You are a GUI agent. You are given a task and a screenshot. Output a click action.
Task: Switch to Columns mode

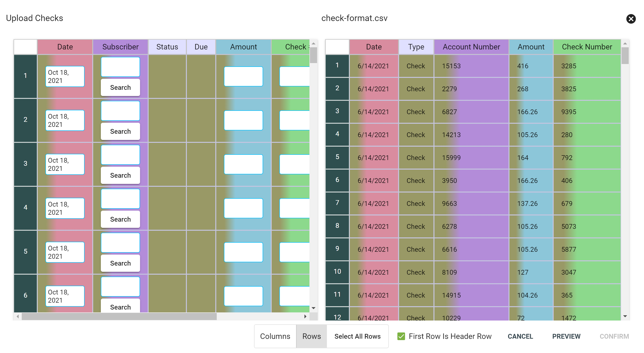pyautogui.click(x=275, y=336)
